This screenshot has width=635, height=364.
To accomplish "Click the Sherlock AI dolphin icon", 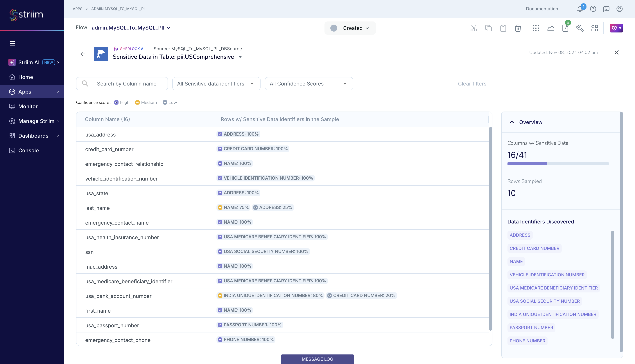I will (x=101, y=54).
